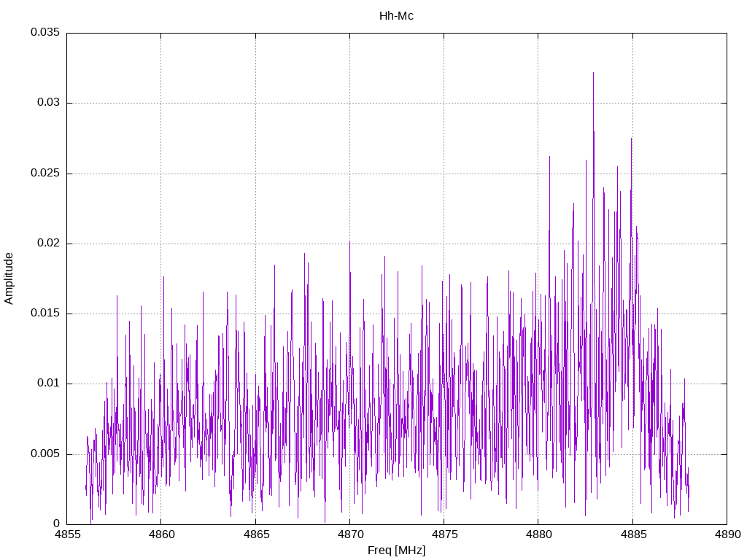Click the x-axis tick label 4870
The height and width of the screenshot is (560, 747).
point(349,534)
